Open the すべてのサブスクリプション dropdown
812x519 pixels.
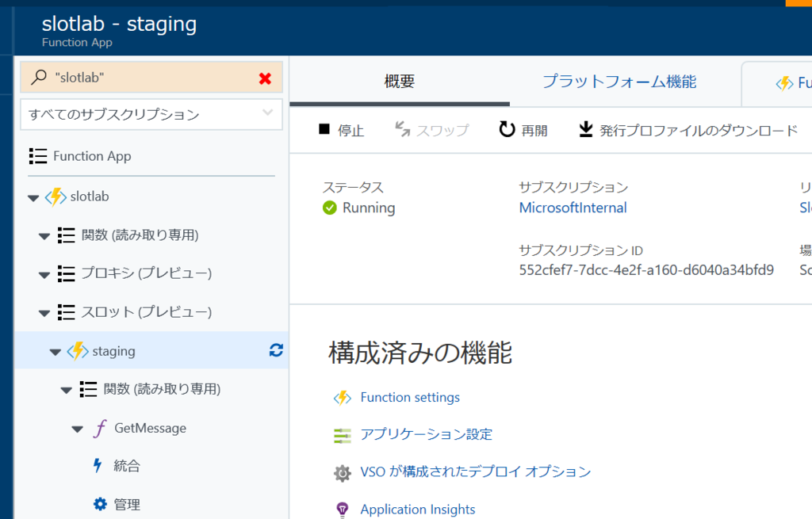[x=151, y=114]
